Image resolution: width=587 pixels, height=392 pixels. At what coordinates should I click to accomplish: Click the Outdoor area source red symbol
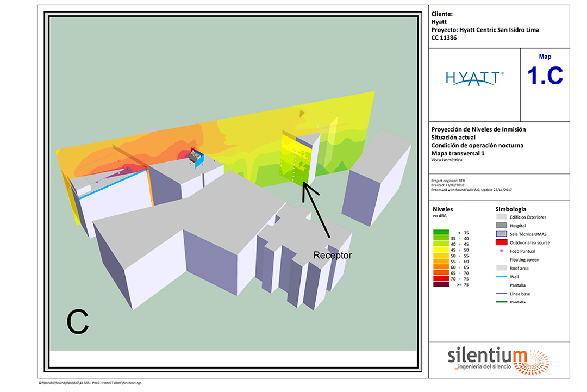501,242
